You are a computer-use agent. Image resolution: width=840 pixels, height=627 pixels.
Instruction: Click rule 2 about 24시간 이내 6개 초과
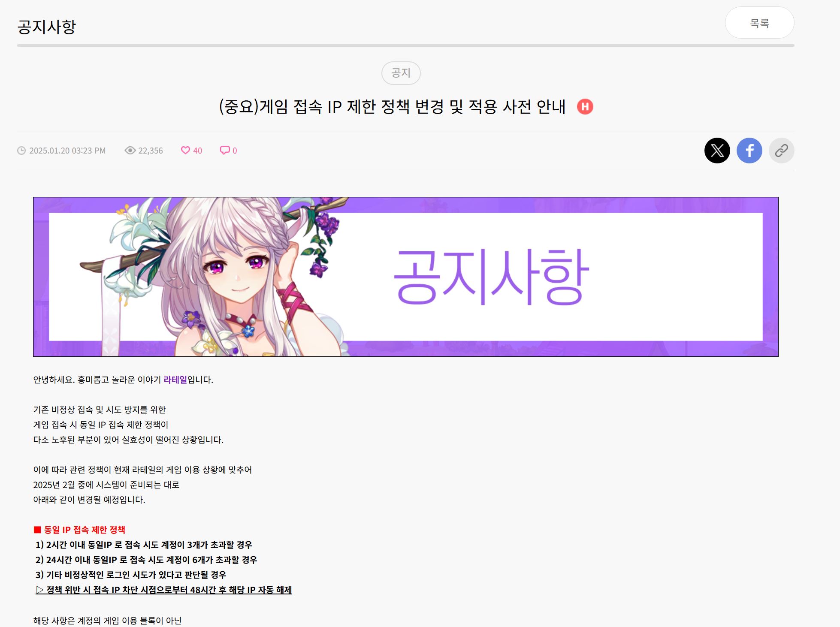pos(146,560)
